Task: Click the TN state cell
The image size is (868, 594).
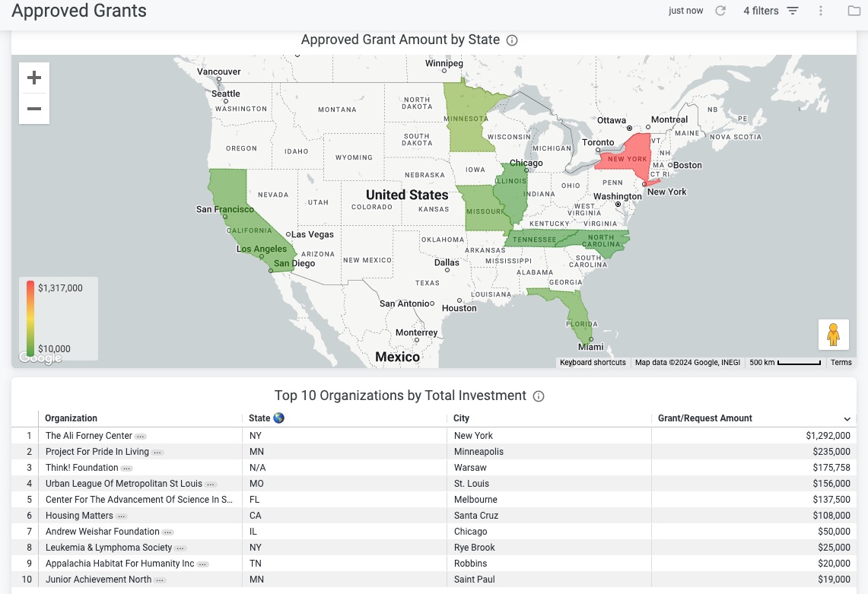Action: (x=255, y=564)
